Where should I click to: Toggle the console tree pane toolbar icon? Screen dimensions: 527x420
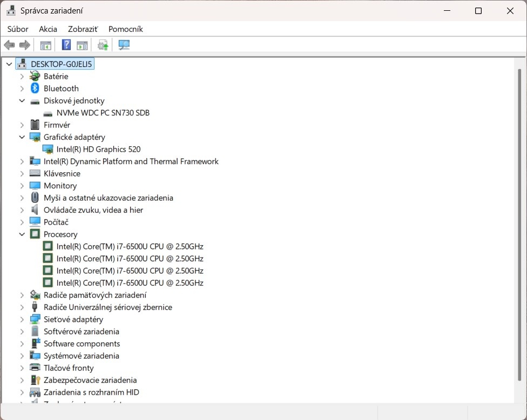tap(45, 45)
